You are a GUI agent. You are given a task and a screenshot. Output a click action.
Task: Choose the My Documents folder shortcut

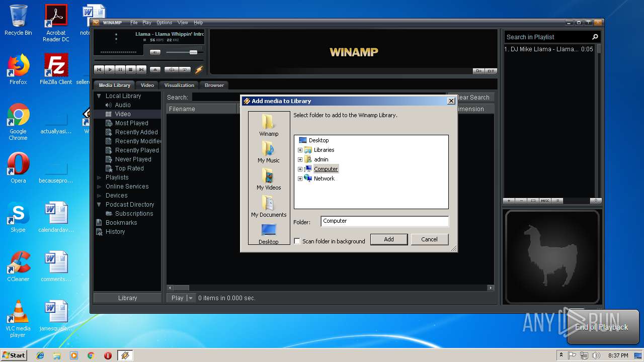269,207
